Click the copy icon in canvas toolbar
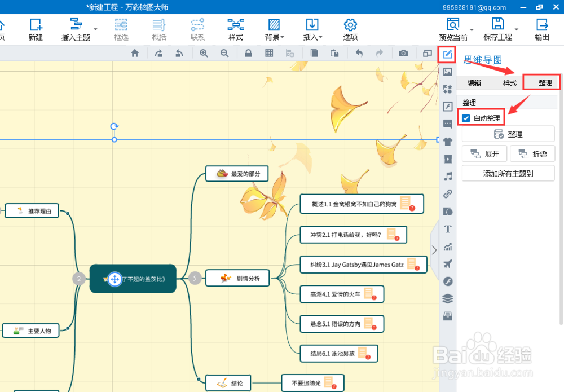 pyautogui.click(x=314, y=53)
